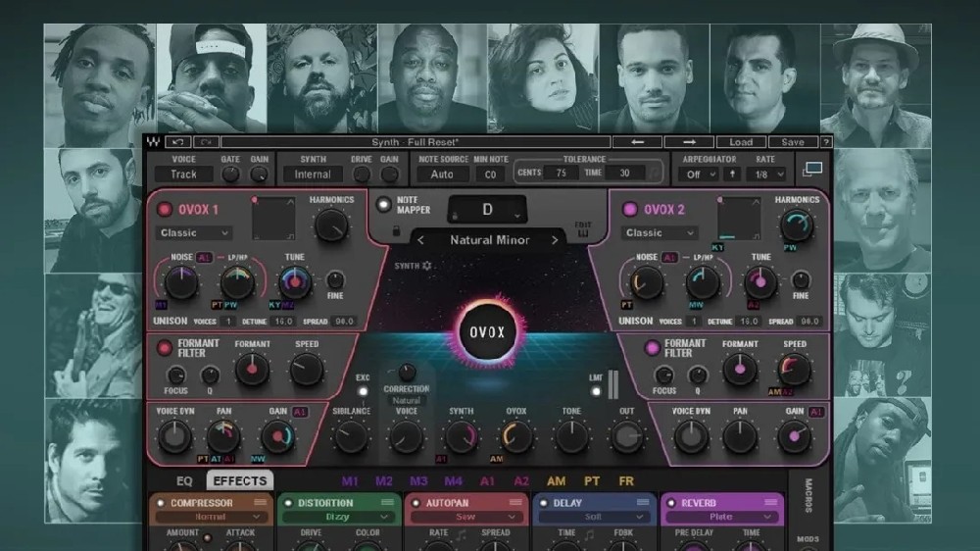This screenshot has height=551, width=980.
Task: Load the previous preset with left arrow
Action: click(x=637, y=142)
